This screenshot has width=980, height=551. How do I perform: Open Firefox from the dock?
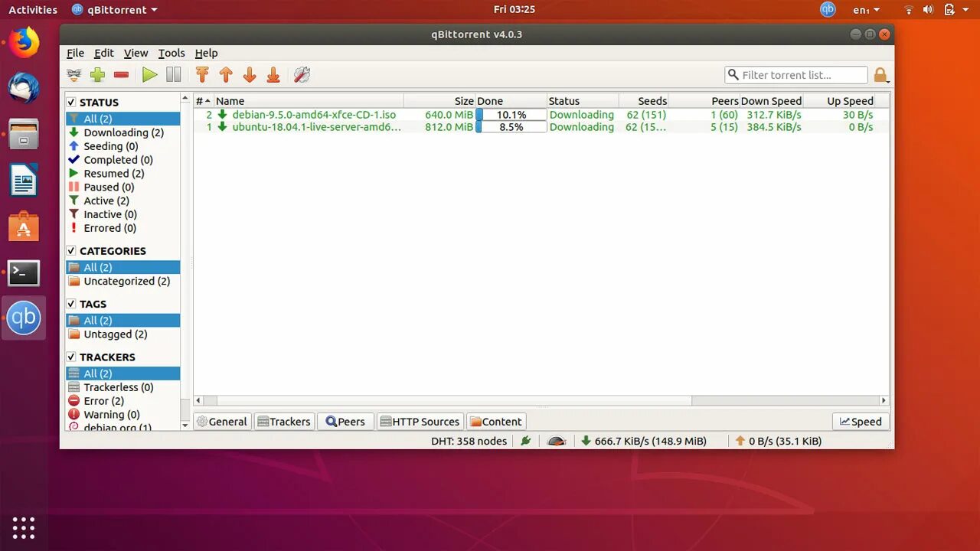point(24,43)
